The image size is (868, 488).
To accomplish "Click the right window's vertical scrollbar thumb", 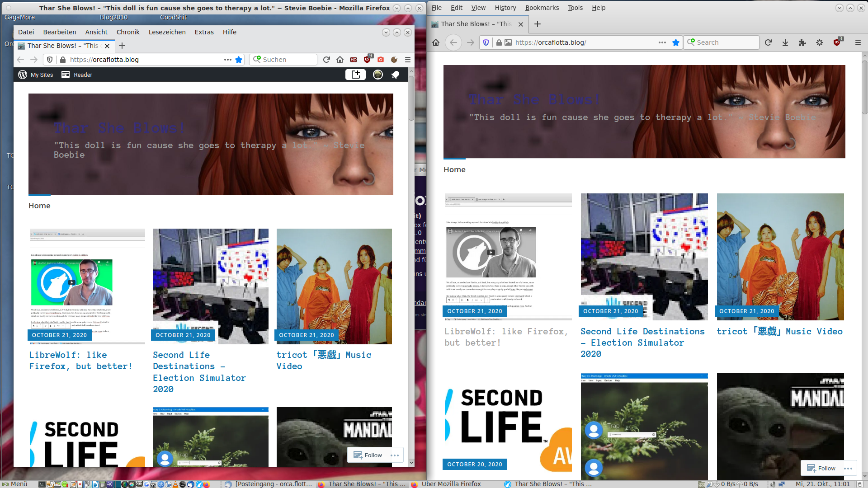I will 864,86.
